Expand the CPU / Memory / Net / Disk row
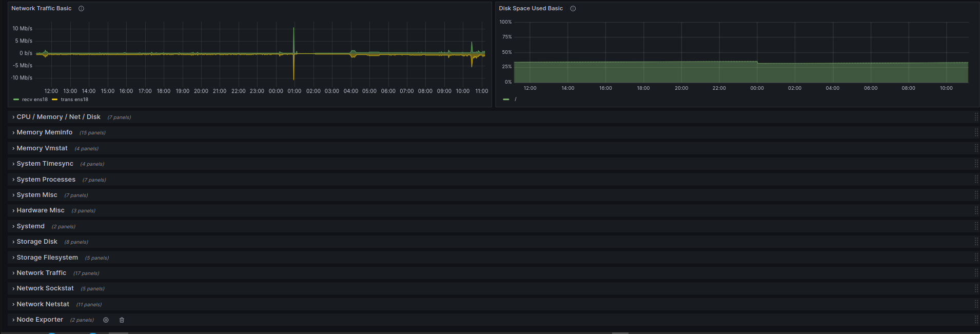 (x=58, y=117)
